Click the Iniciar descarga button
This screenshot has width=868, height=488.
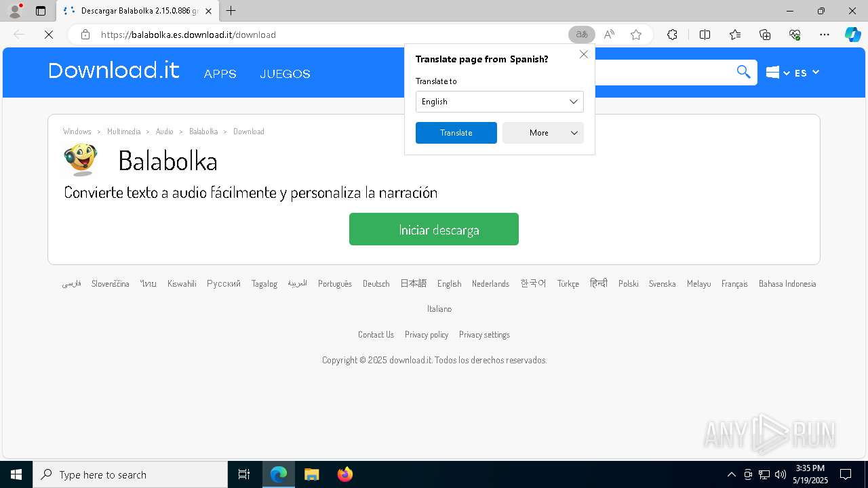(434, 229)
